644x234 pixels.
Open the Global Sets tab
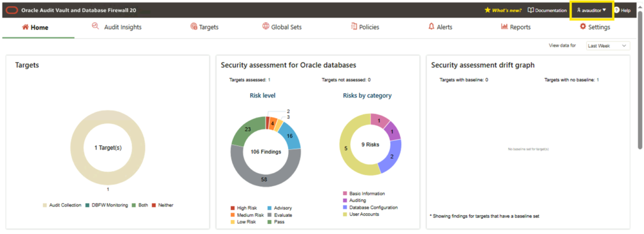282,28
